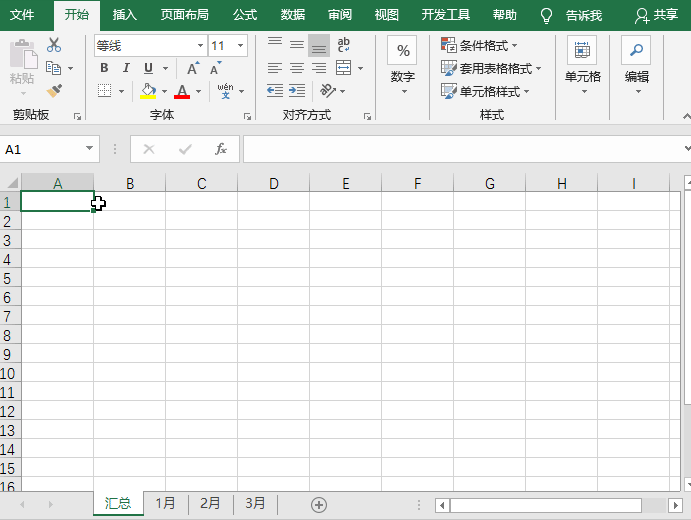Open the File (文件) tab
Screen dimensions: 691x520
click(x=22, y=15)
